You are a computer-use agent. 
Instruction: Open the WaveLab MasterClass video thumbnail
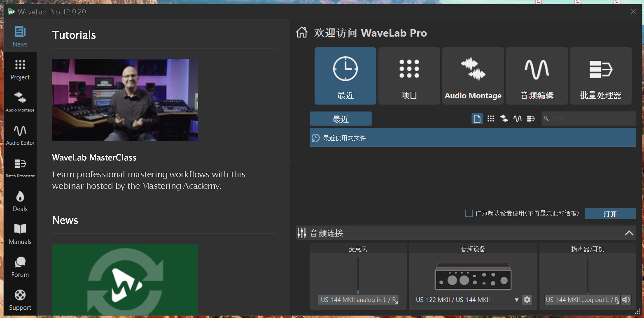pos(125,100)
